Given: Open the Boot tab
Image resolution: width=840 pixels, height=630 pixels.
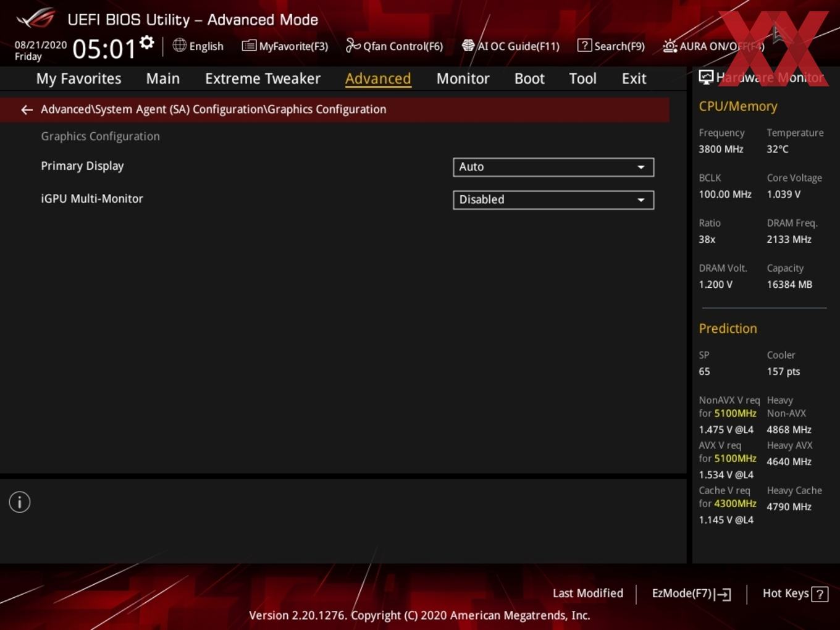Looking at the screenshot, I should click(x=529, y=78).
